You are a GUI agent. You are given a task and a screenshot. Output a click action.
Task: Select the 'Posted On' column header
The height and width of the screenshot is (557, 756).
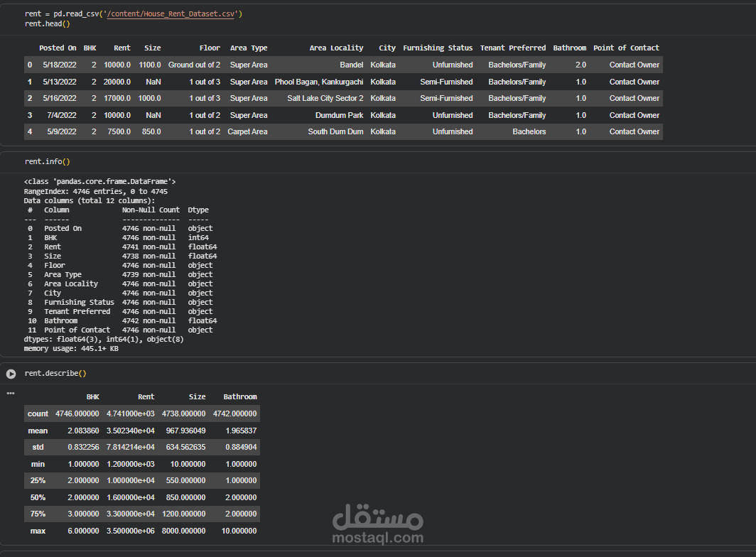pos(58,48)
